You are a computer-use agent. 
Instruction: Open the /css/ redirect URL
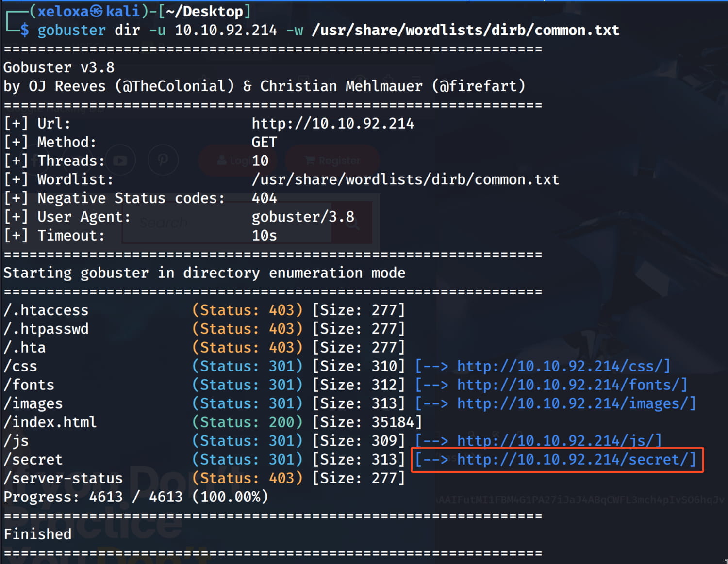[x=563, y=366]
